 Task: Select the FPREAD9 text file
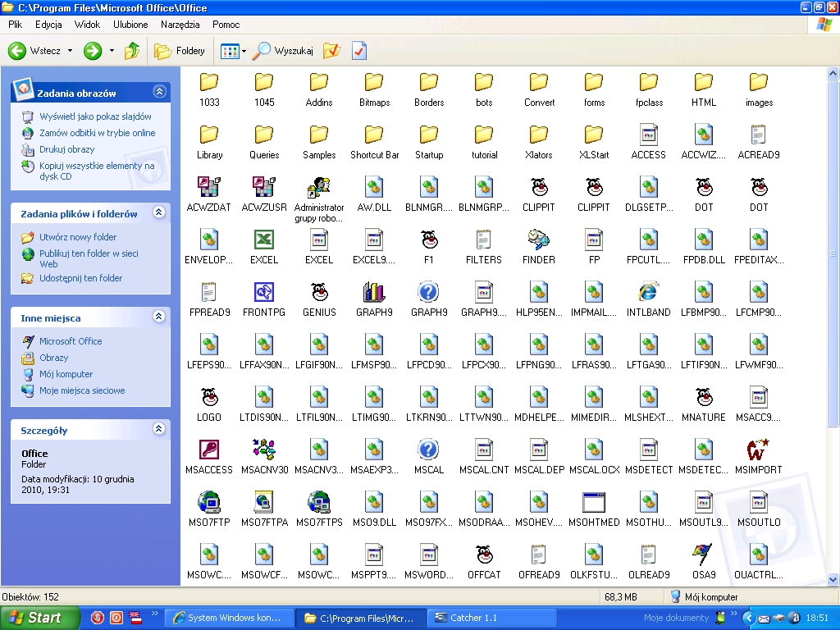[x=209, y=293]
